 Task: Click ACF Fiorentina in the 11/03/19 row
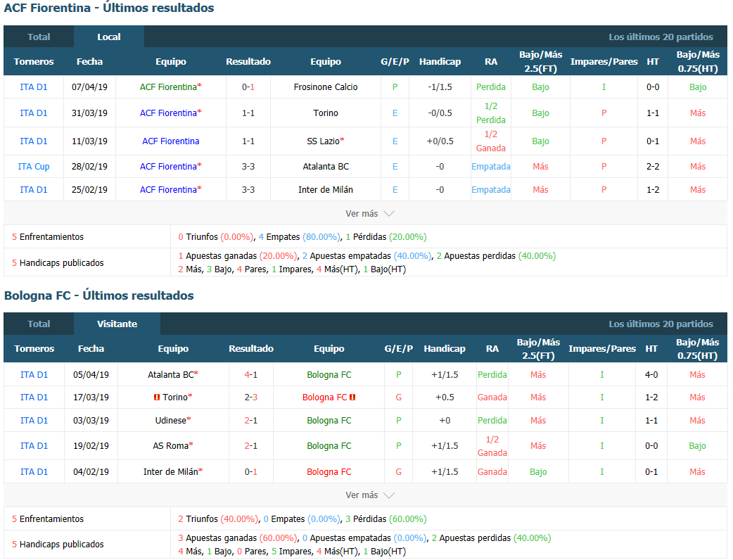(x=171, y=141)
